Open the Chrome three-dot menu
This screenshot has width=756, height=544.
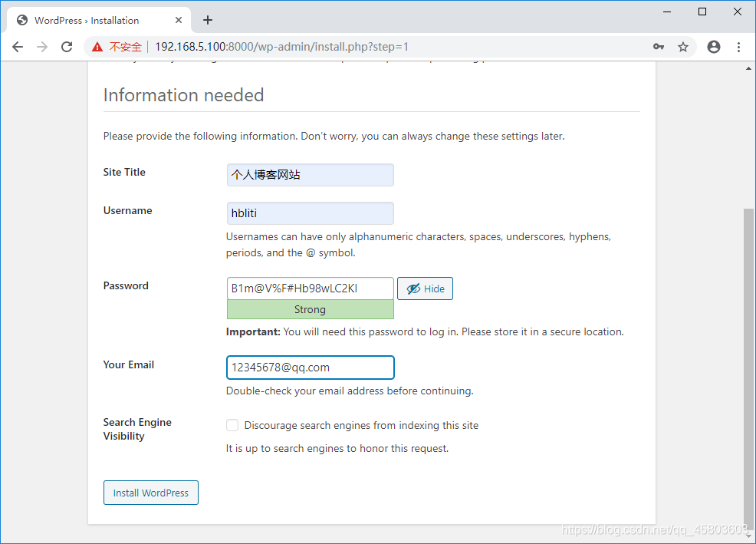click(x=738, y=47)
